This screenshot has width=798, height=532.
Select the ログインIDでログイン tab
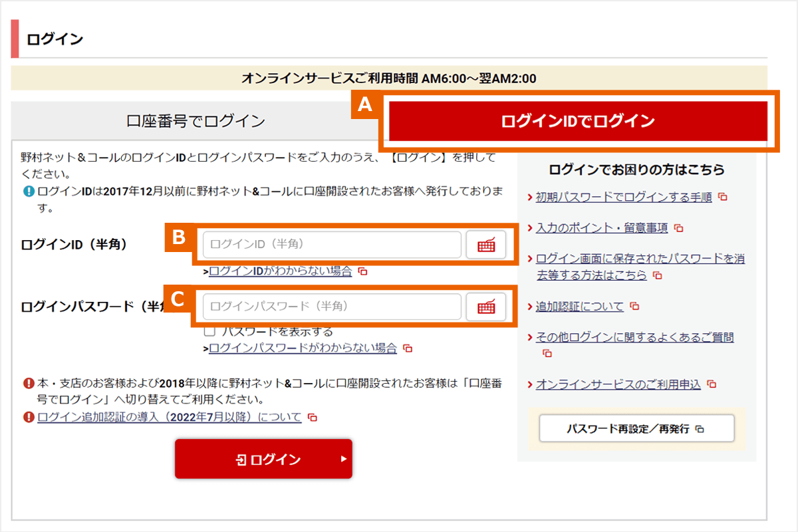coord(578,121)
